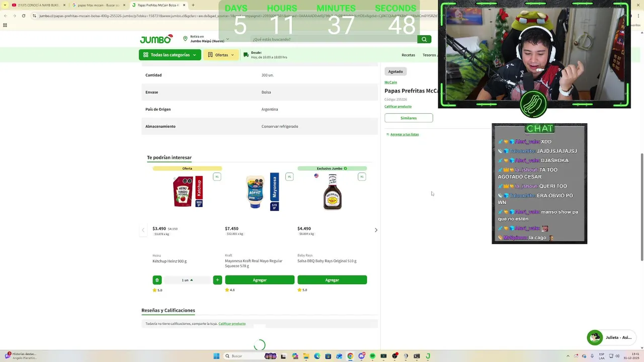
Task: Select the País de Origen value Argentina
Action: (270, 109)
